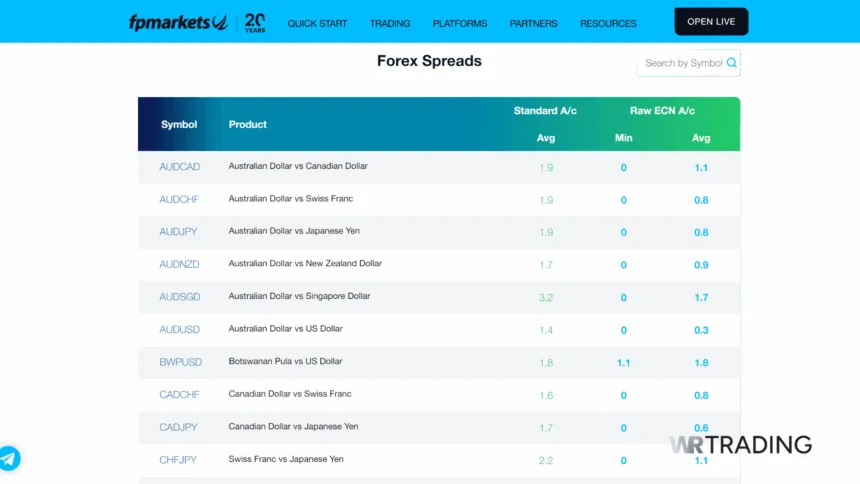Select 'Australian Dollar vs New Zealand Dollar' text
The image size is (860, 484).
coord(305,263)
